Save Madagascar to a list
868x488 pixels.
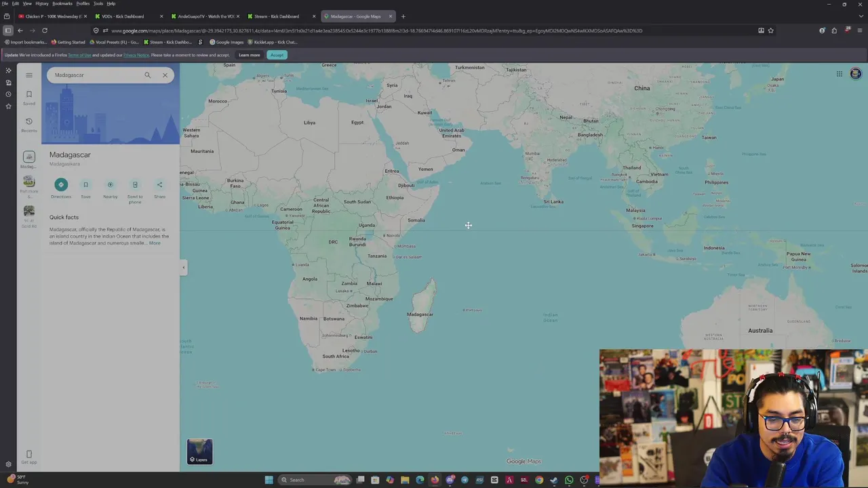tap(85, 184)
